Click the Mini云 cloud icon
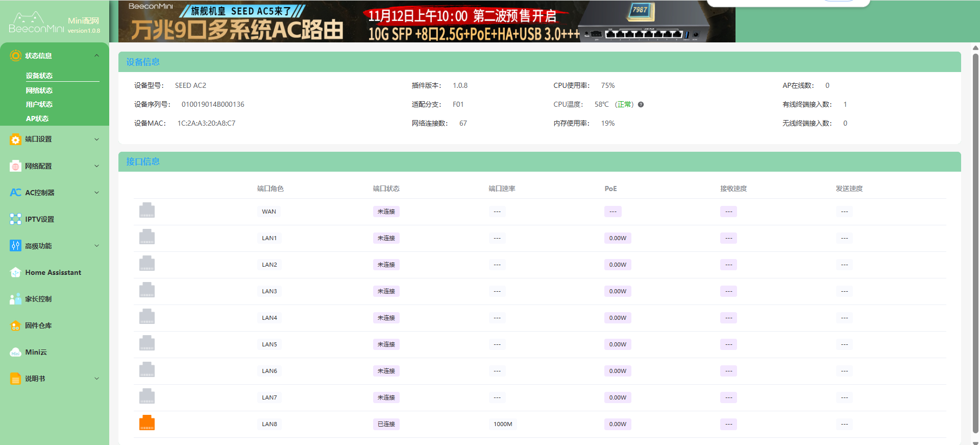This screenshot has height=445, width=980. (15, 352)
